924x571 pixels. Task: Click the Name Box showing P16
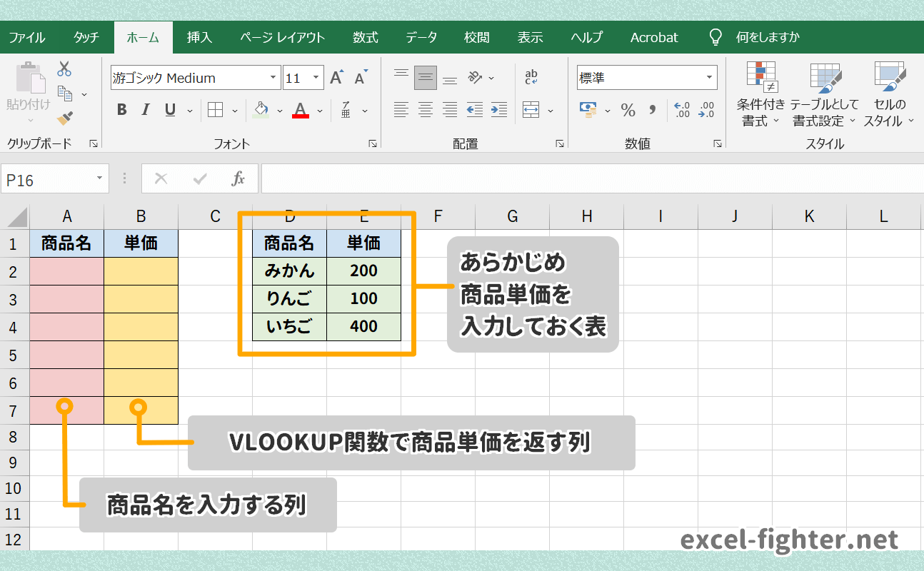[44, 178]
